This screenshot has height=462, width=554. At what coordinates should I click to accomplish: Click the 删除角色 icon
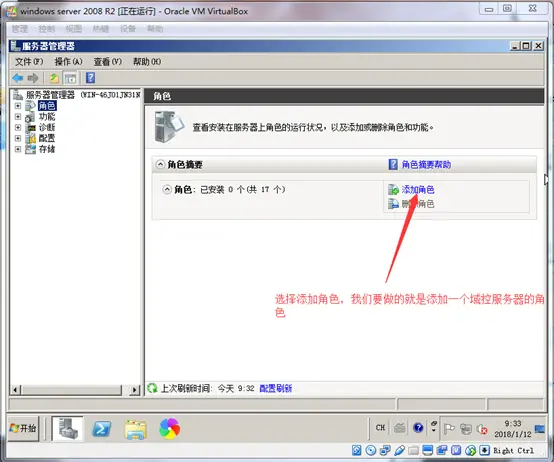393,204
